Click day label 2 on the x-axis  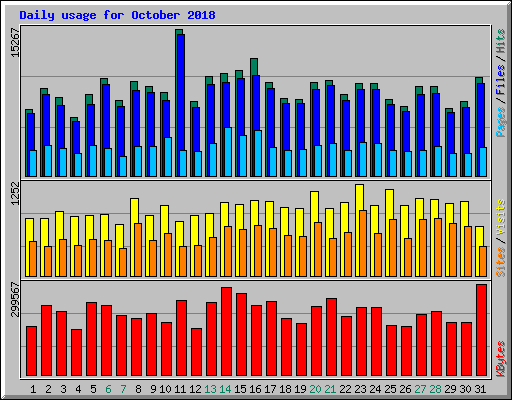(x=48, y=389)
